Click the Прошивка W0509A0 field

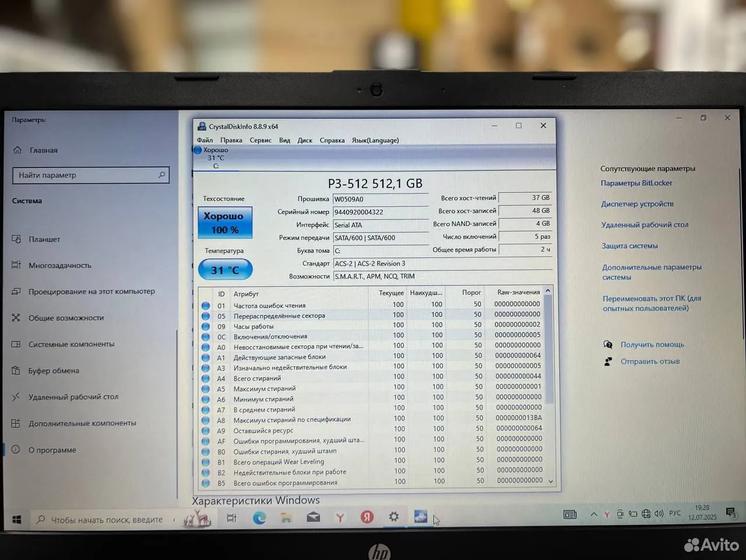pos(380,199)
